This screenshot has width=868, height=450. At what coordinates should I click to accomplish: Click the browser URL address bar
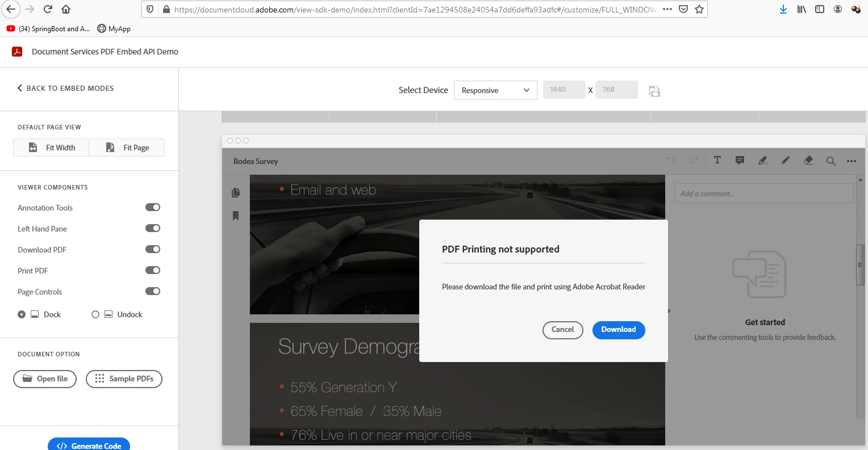click(x=415, y=10)
